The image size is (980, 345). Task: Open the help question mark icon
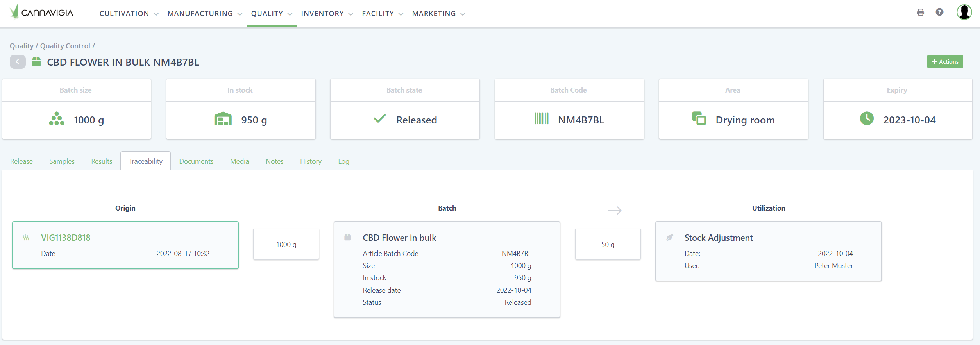coord(939,13)
